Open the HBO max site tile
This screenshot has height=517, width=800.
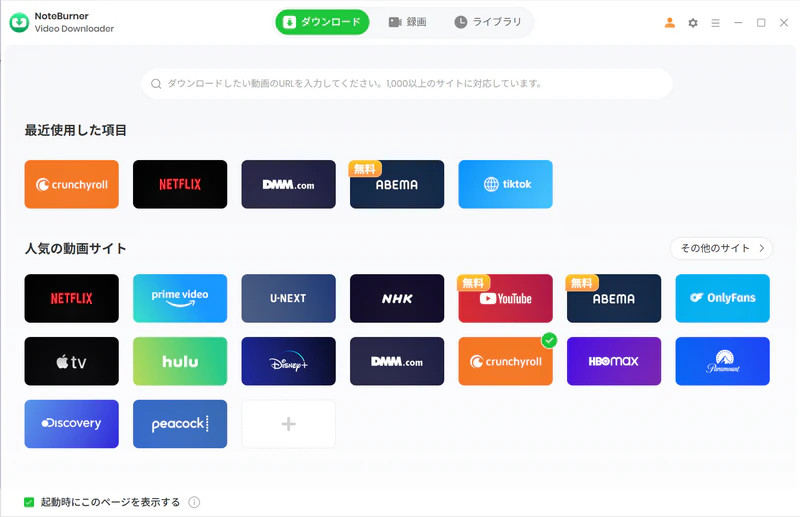[614, 361]
